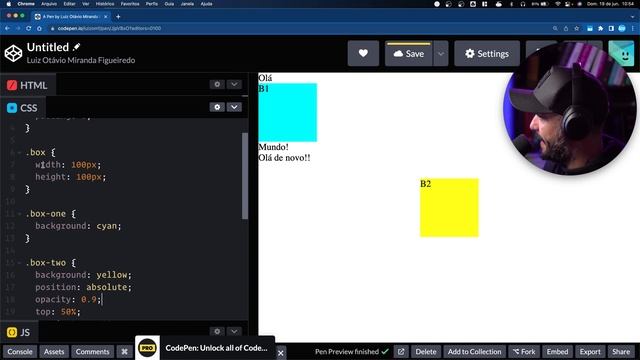The width and height of the screenshot is (640, 360).
Task: Open CSS editor settings gear
Action: [x=217, y=107]
